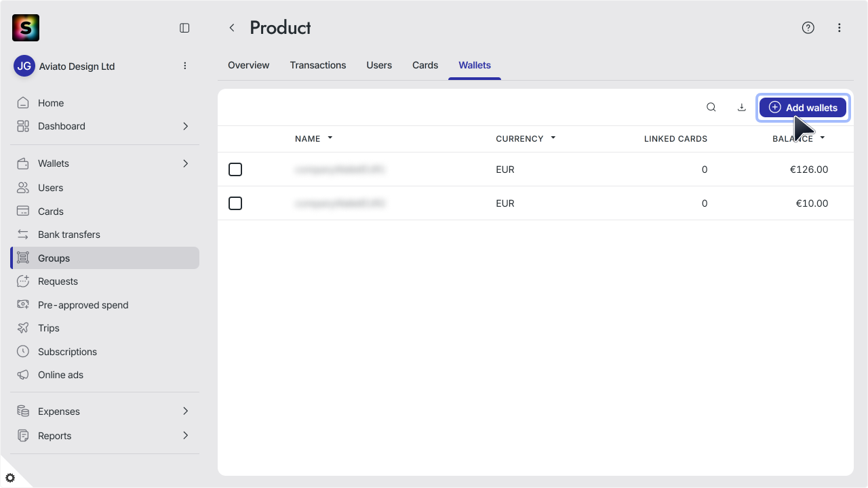Viewport: 868px width, 488px height.
Task: Click the settings gear in bottom corner
Action: pyautogui.click(x=10, y=478)
